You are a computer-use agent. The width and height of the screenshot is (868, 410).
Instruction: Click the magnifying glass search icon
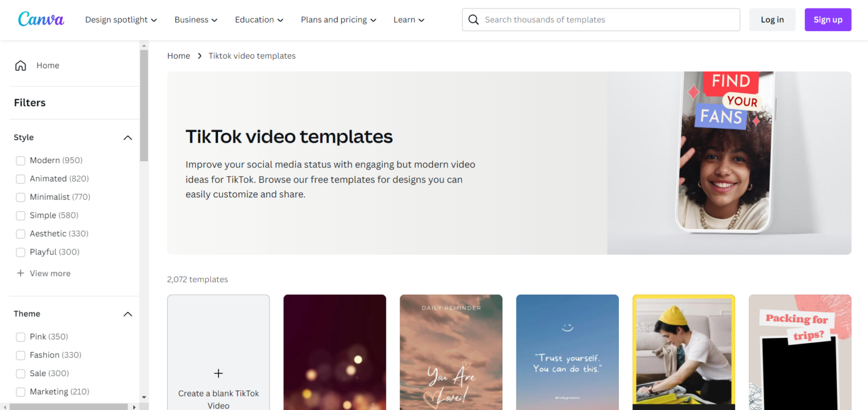coord(474,19)
